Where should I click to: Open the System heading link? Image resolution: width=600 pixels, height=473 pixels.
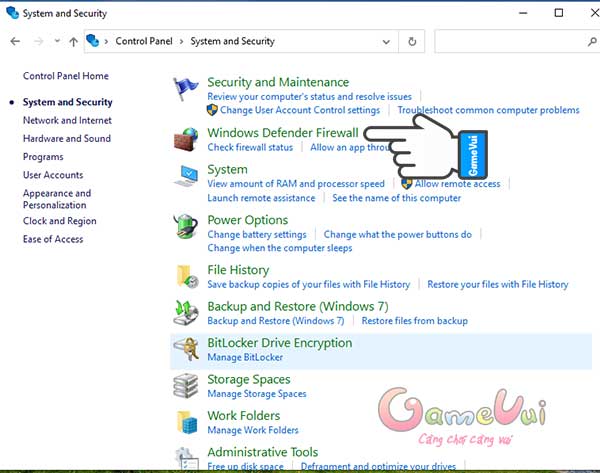[x=227, y=169]
